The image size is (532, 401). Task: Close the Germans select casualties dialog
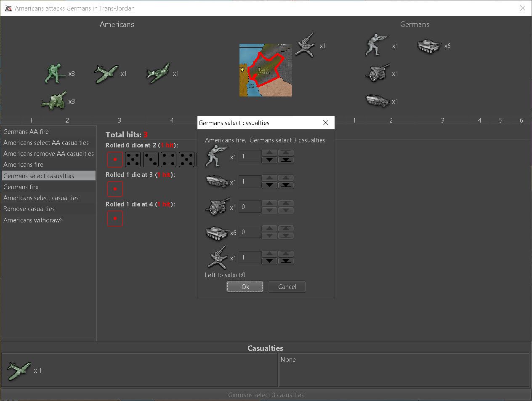tap(325, 123)
